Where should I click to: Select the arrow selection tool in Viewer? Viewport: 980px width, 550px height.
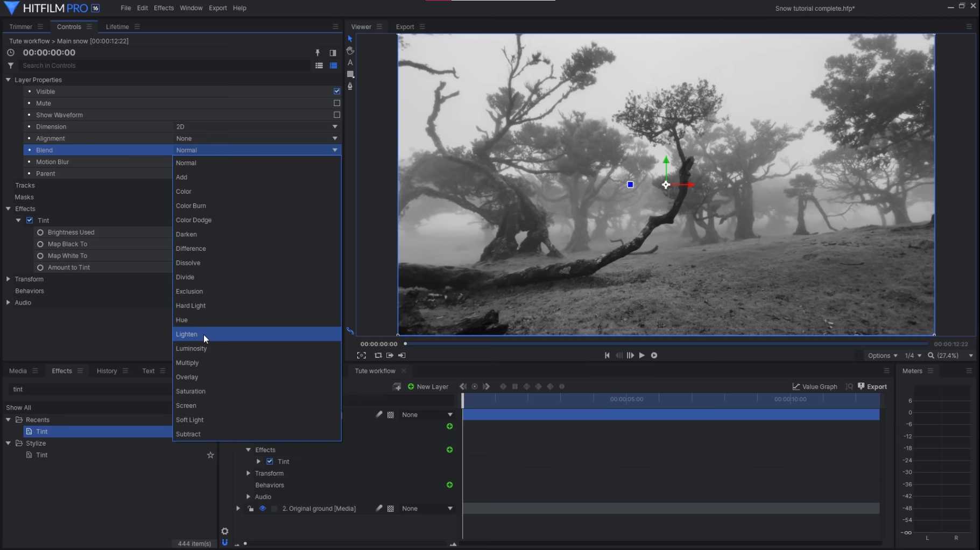pyautogui.click(x=350, y=39)
